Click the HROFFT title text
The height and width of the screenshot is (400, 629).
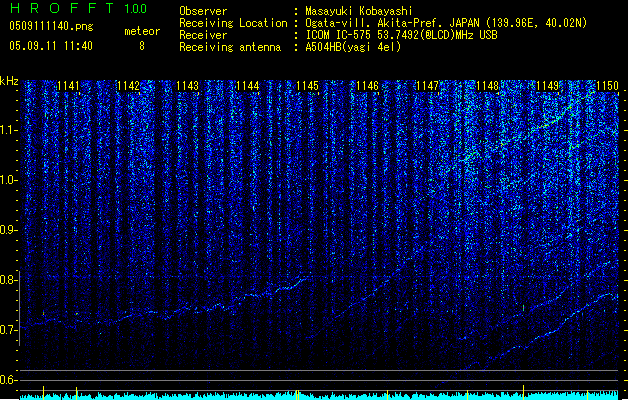[62, 8]
